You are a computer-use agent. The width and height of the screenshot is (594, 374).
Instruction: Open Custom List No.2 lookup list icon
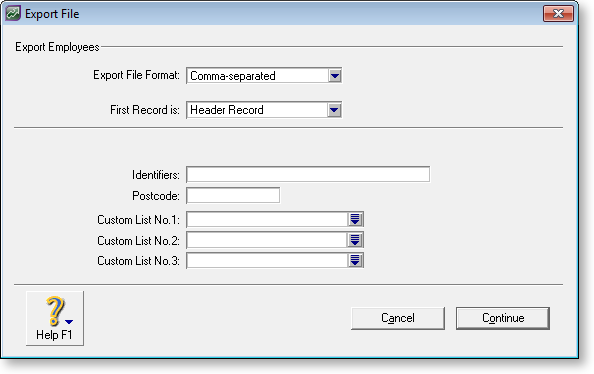coord(355,240)
